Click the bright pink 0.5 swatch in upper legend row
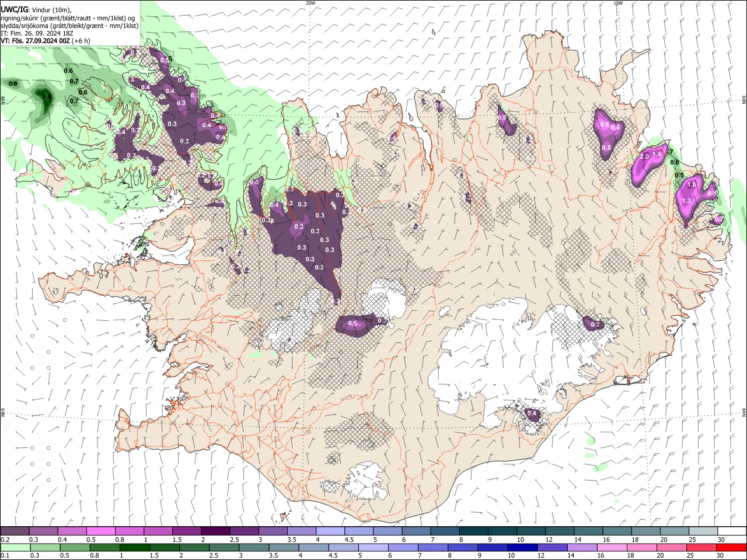The image size is (747, 560). tap(100, 531)
